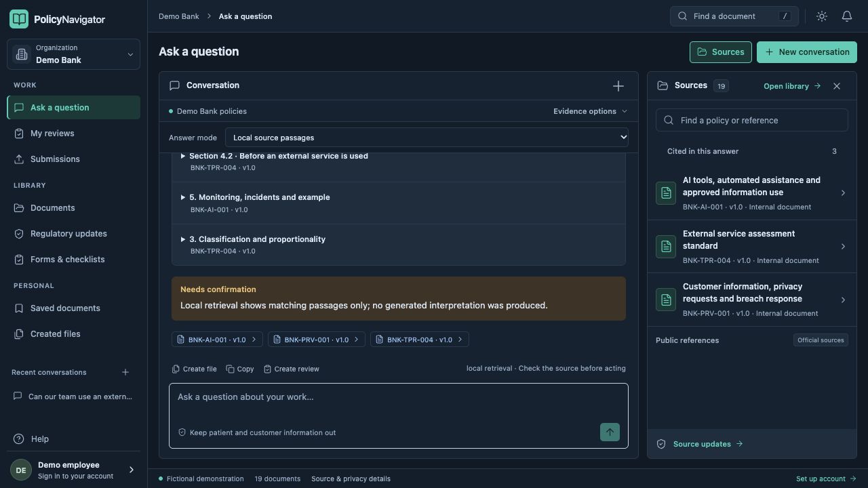868x488 pixels.
Task: Open the Answer mode select box
Action: click(427, 138)
